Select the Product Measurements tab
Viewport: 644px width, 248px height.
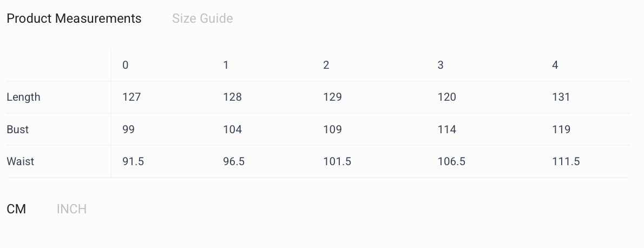[x=74, y=18]
